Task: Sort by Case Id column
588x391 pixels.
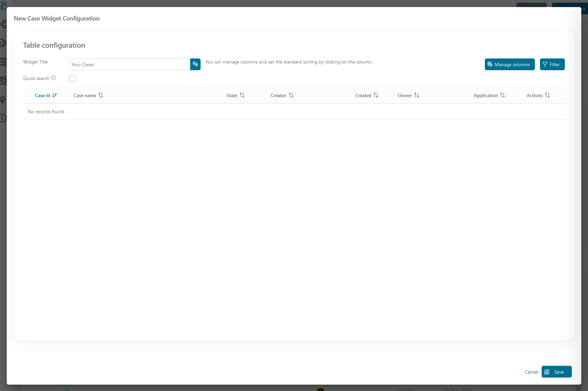Action: (x=55, y=95)
